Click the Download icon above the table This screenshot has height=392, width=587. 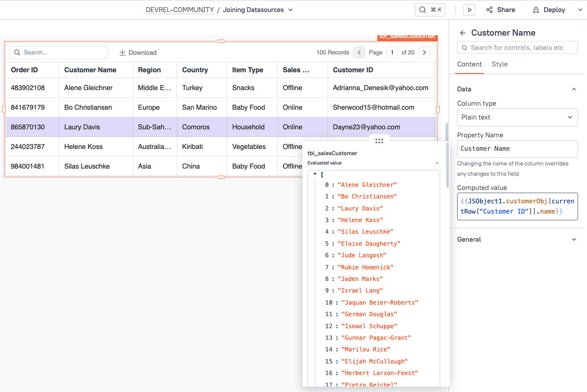pyautogui.click(x=122, y=52)
